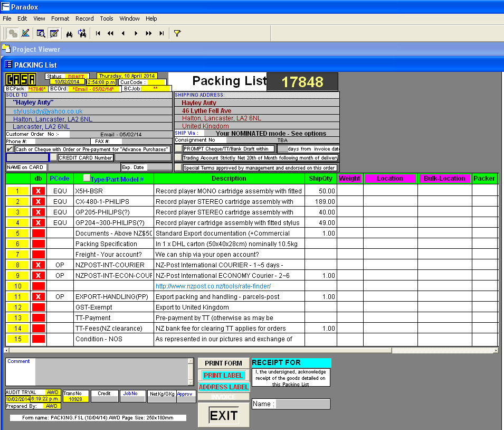Go to the Previous Record
The image size is (504, 430).
tap(123, 33)
